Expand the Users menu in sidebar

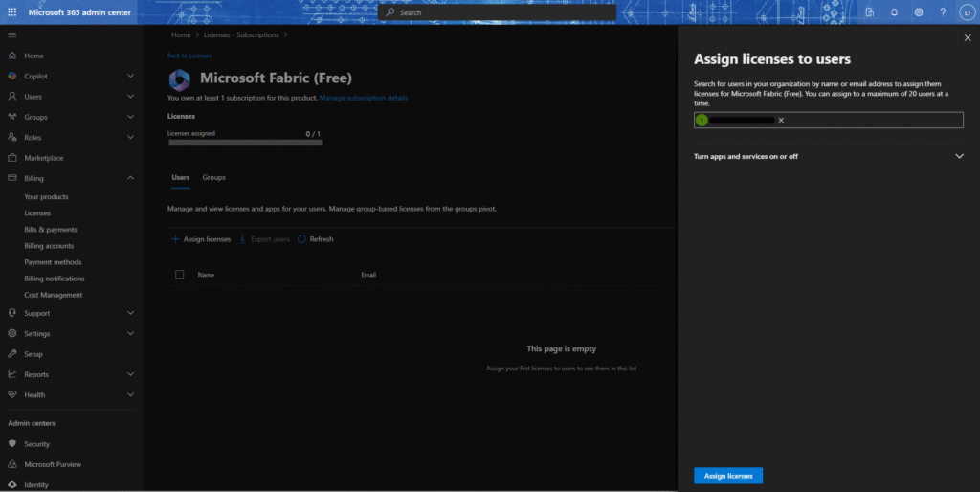click(x=130, y=97)
